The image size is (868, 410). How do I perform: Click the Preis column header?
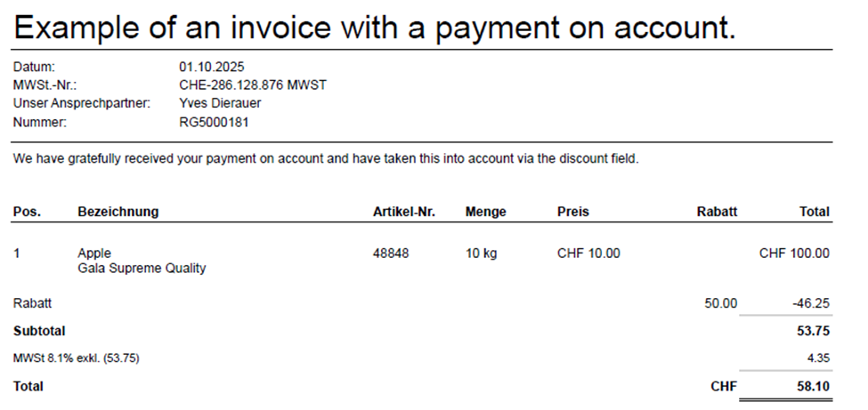coord(572,212)
